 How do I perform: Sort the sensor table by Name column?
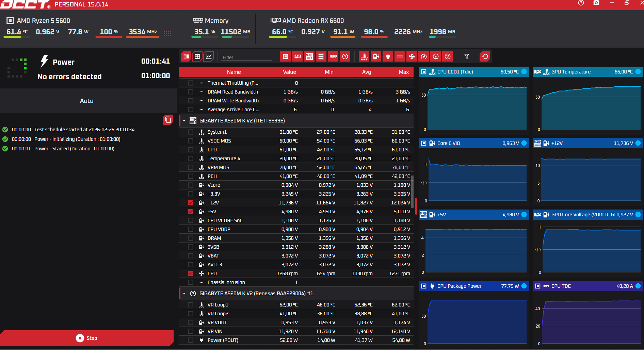point(234,72)
